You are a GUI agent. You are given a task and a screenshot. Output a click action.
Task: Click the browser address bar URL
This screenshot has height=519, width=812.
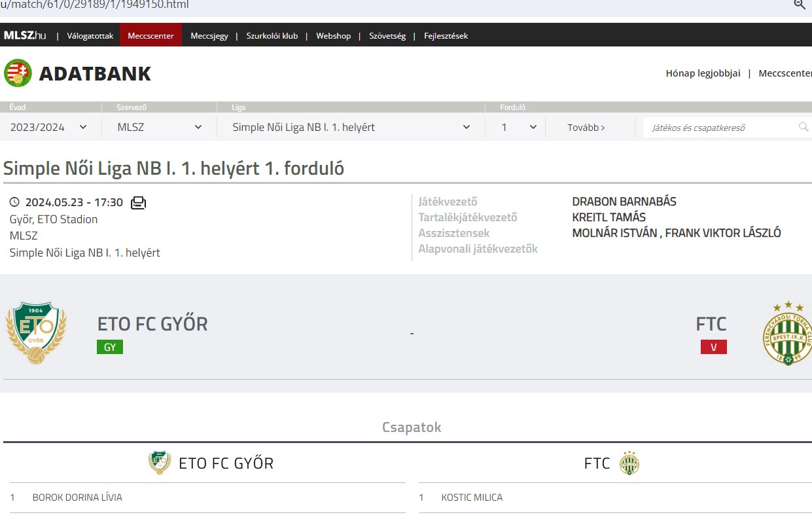[95, 5]
